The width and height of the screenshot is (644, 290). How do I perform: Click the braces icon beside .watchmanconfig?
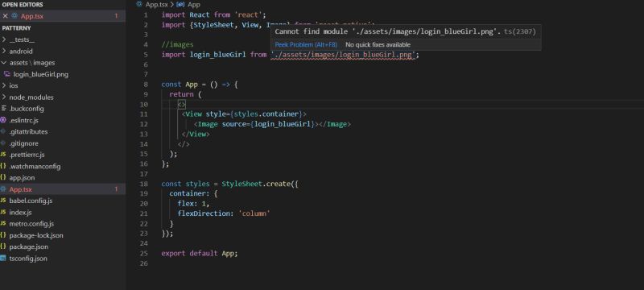(3, 166)
